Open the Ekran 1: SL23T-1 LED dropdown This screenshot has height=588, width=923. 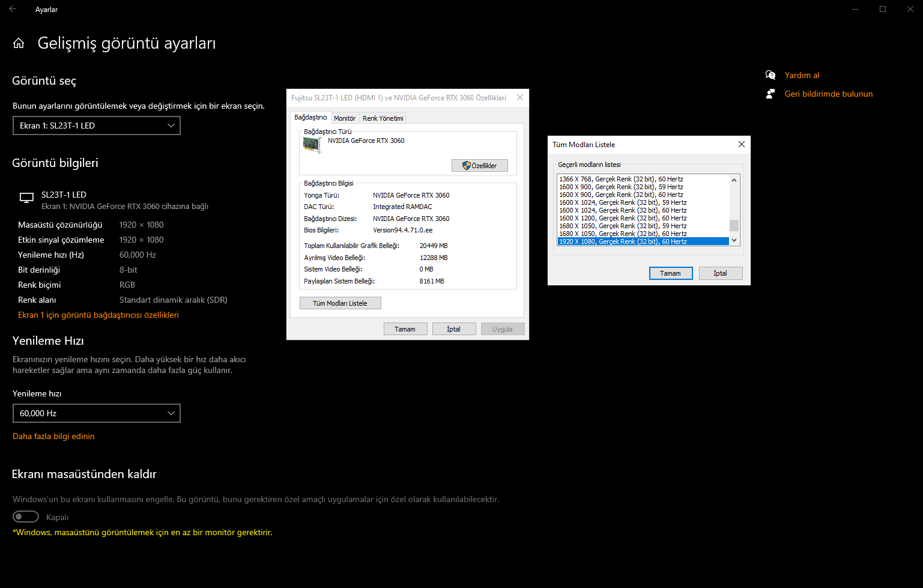(x=97, y=126)
